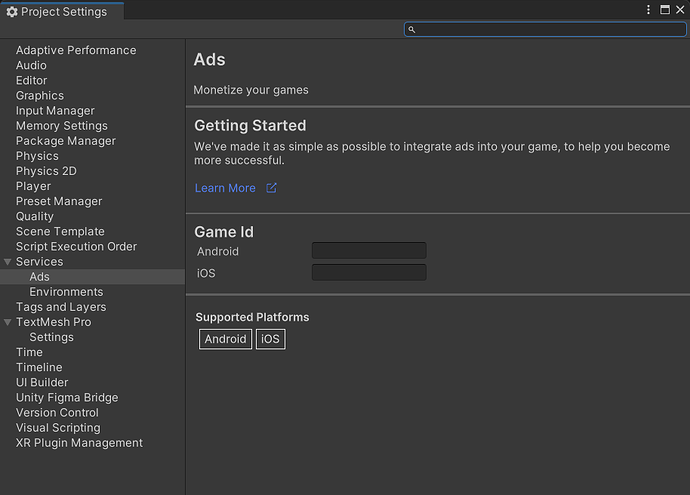Image resolution: width=690 pixels, height=495 pixels.
Task: Open Environments under Services
Action: point(66,292)
